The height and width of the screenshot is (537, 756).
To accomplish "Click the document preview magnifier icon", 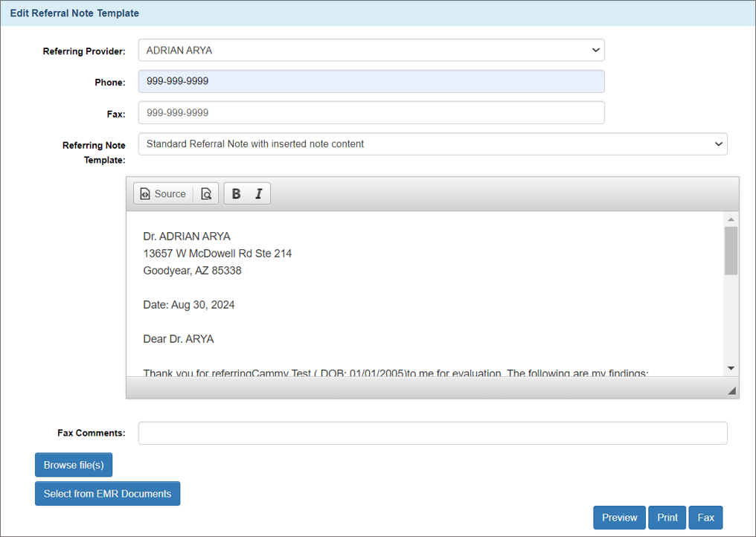I will 206,194.
